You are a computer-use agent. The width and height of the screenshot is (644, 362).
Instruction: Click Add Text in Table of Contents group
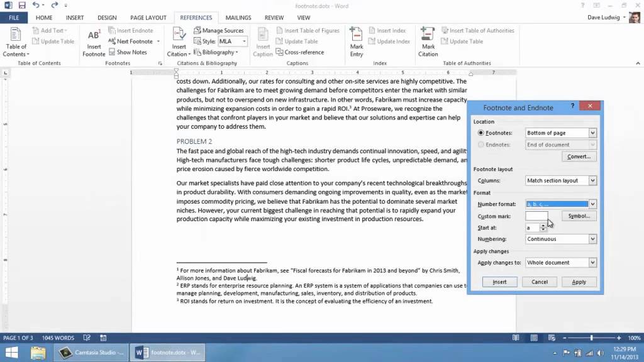50,30
